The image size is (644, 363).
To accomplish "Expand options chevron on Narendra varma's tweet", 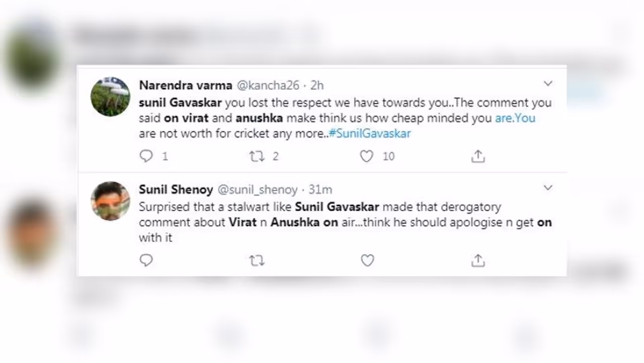I will 548,83.
